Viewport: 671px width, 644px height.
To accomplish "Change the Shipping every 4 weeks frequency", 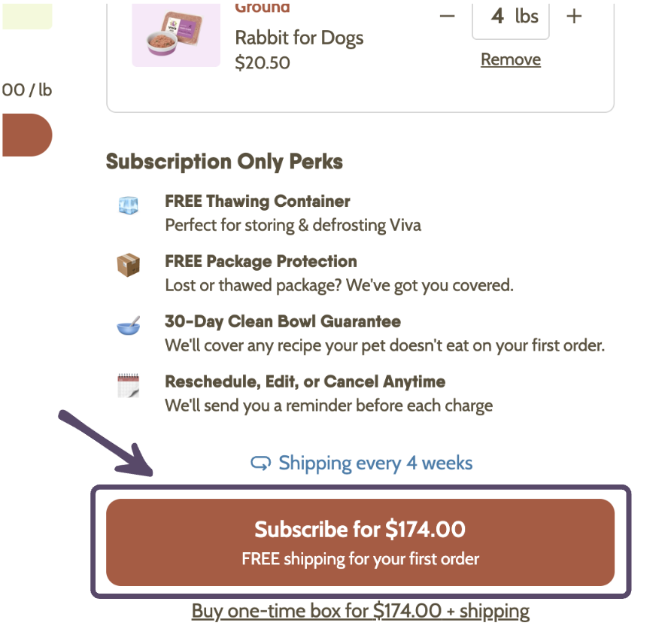I will (375, 463).
